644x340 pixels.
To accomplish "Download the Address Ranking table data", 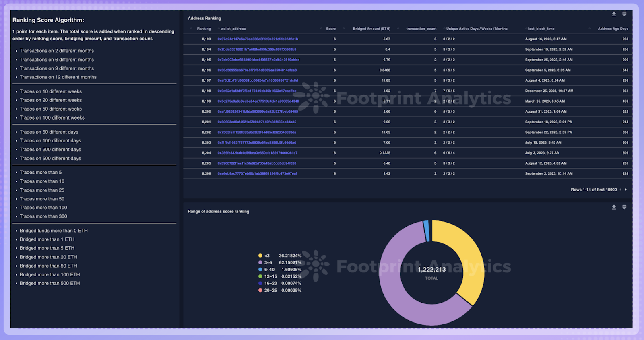I will pyautogui.click(x=614, y=14).
